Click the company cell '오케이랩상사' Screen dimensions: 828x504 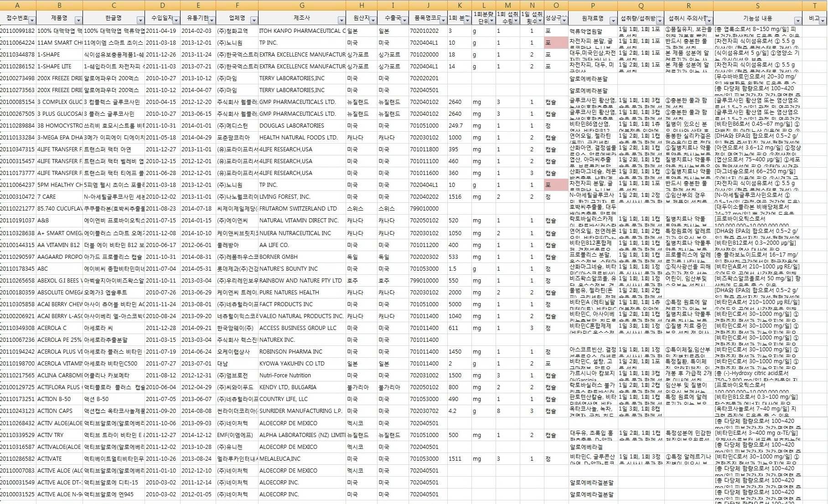click(x=237, y=352)
